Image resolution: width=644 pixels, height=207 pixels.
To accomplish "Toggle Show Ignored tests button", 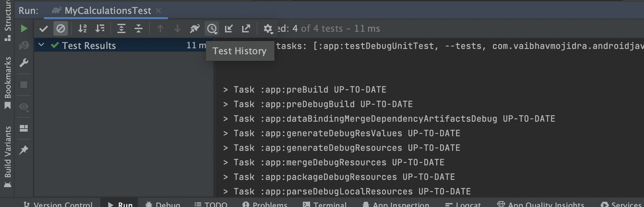I will [x=61, y=29].
